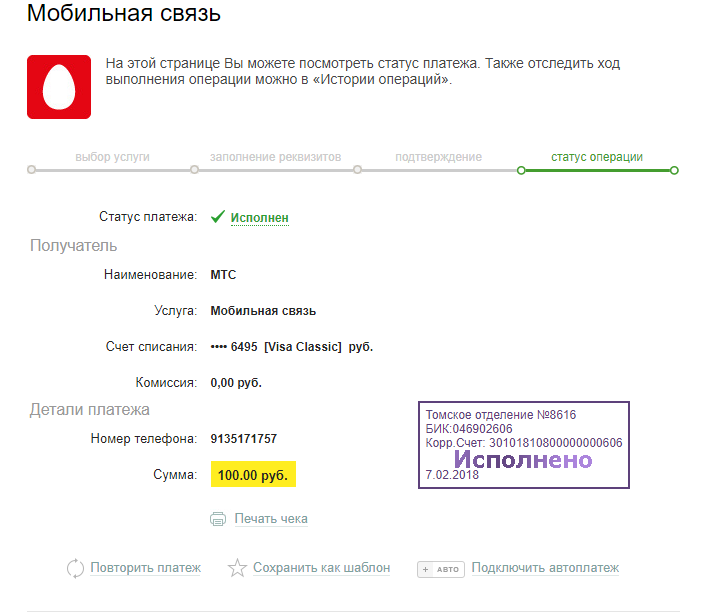
Task: Click the yellow highlighted 100.00 руб. amount
Action: pos(253,474)
